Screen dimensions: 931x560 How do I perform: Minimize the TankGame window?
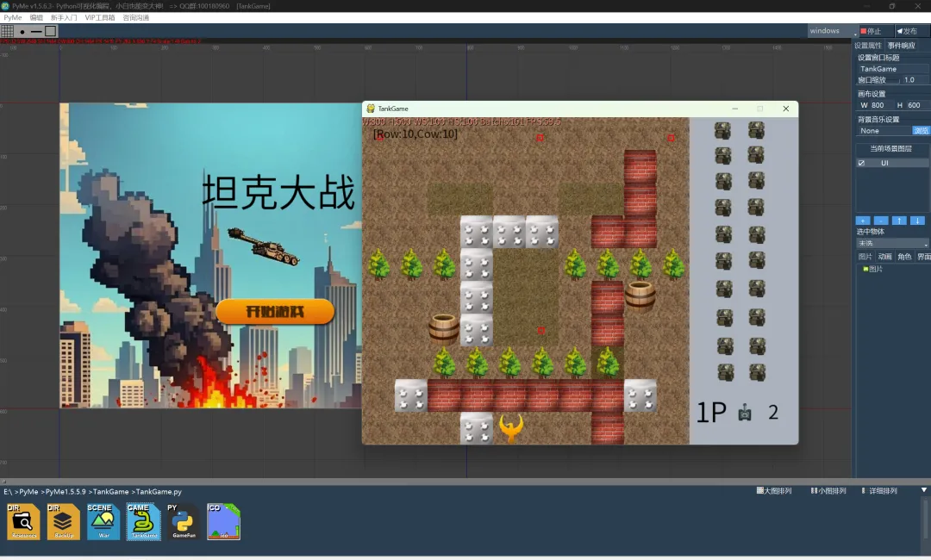point(735,109)
